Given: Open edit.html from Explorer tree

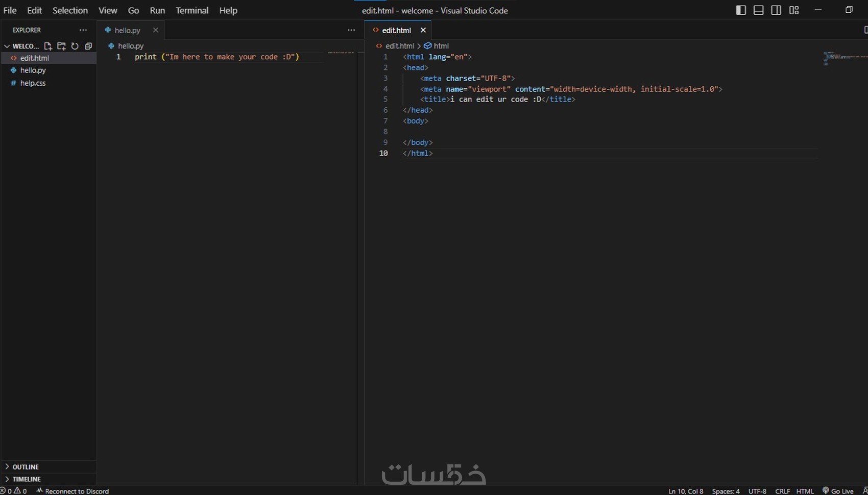Looking at the screenshot, I should (x=48, y=58).
